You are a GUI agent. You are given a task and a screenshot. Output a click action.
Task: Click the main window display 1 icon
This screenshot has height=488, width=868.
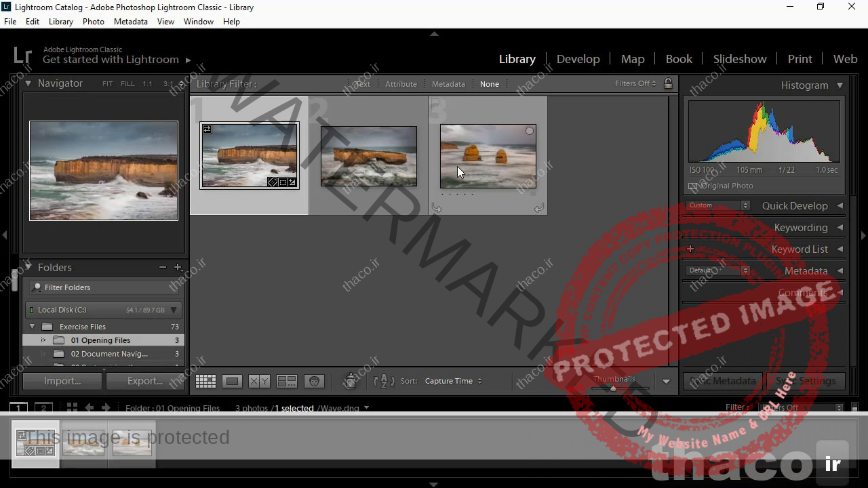[18, 408]
